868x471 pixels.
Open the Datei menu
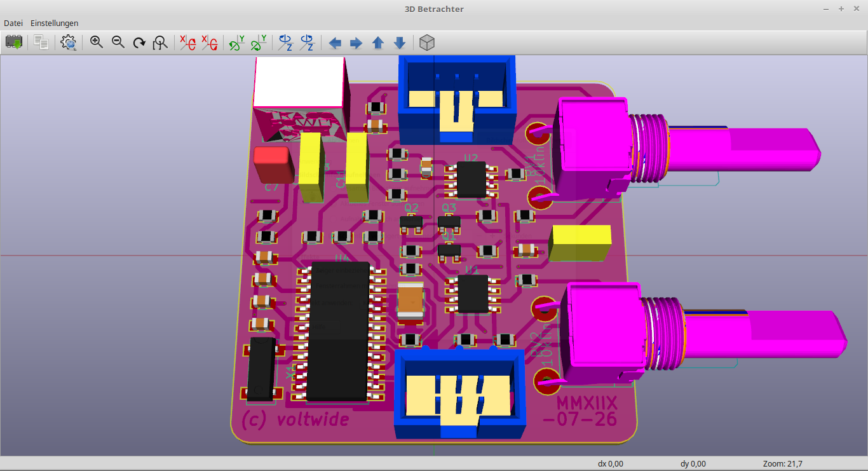[x=13, y=23]
